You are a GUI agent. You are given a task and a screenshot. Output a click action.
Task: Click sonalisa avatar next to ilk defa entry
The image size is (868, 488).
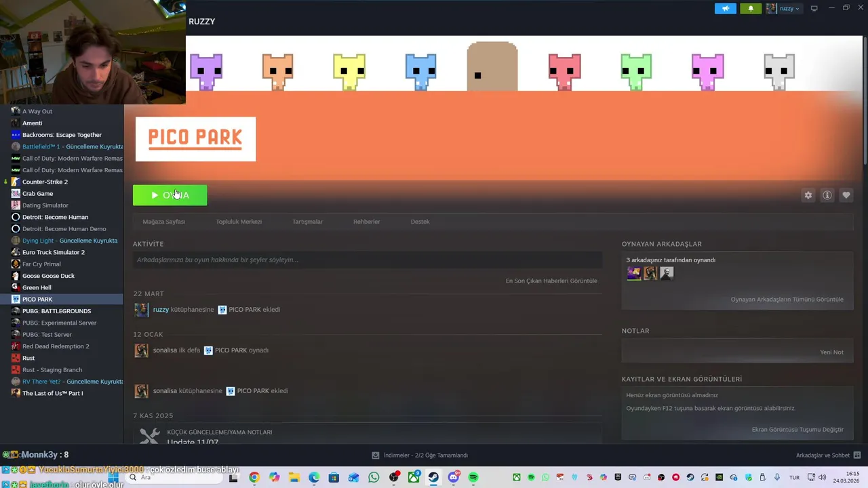[x=141, y=350]
